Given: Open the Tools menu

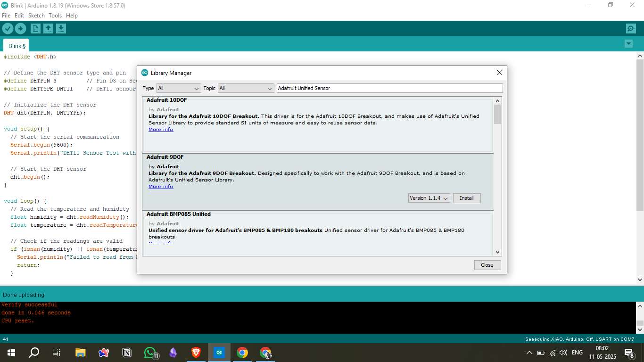Looking at the screenshot, I should tap(55, 16).
